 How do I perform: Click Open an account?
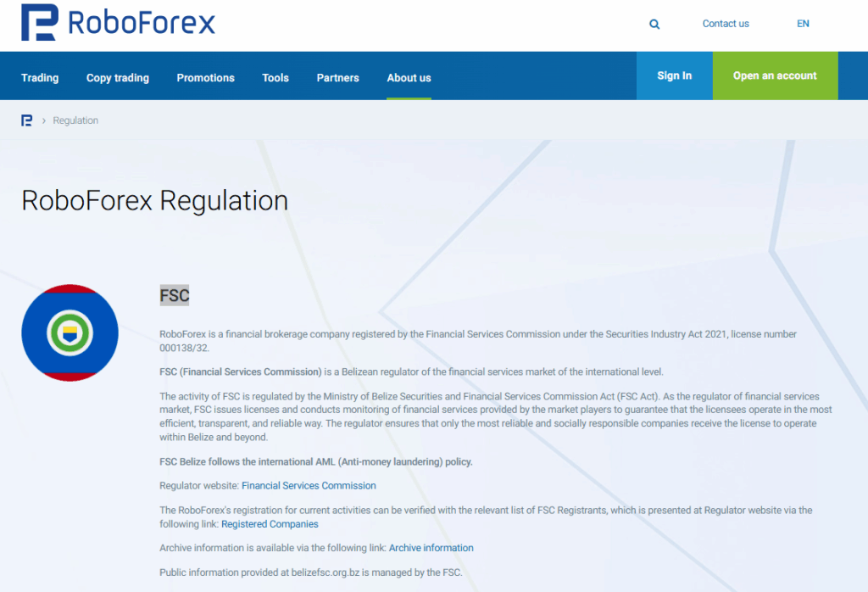coord(775,75)
